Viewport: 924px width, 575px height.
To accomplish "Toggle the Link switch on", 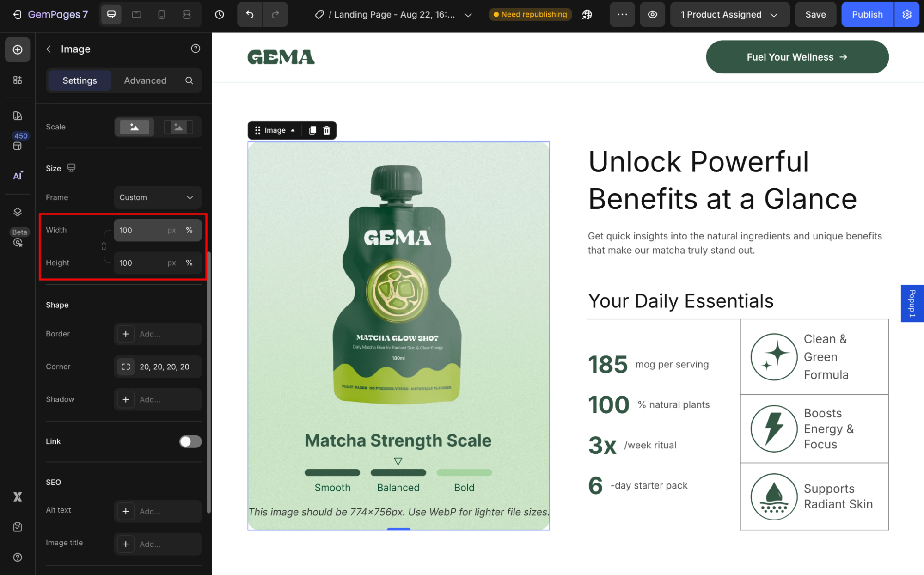I will tap(190, 441).
